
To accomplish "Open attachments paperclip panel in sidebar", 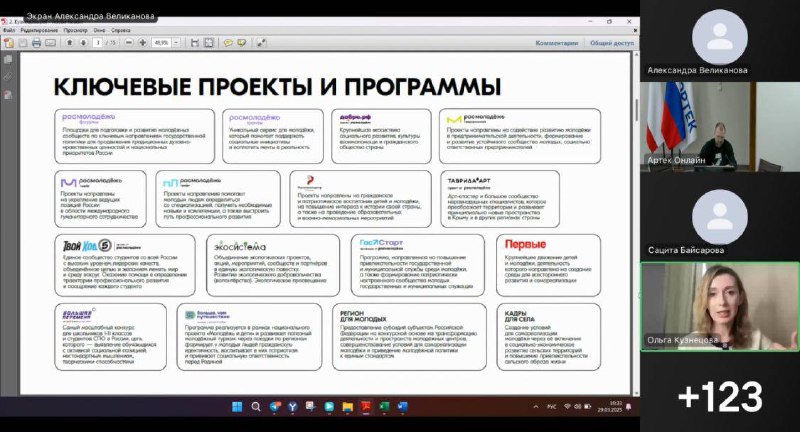I will 8,77.
